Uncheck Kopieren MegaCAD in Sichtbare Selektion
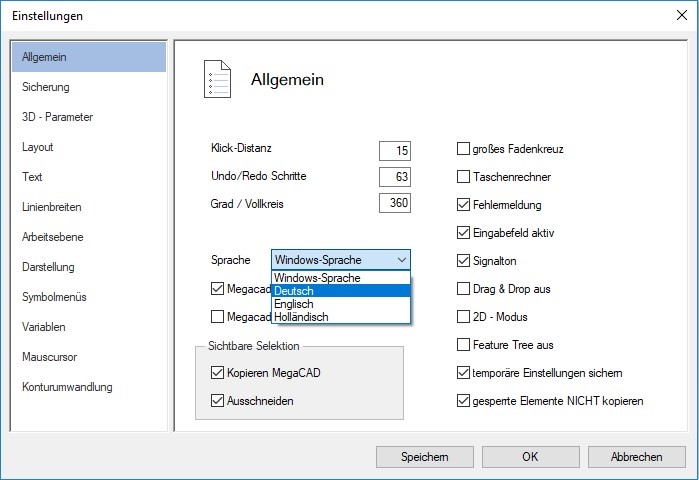 (218, 373)
